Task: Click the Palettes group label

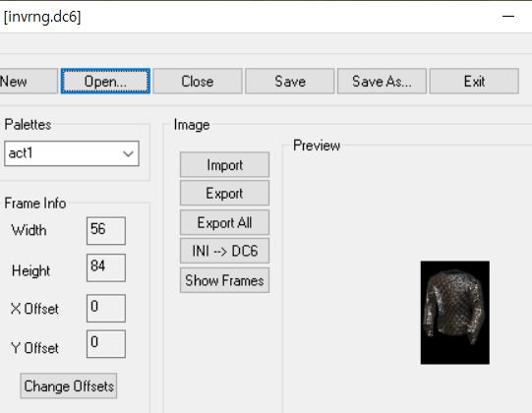Action: click(x=28, y=125)
